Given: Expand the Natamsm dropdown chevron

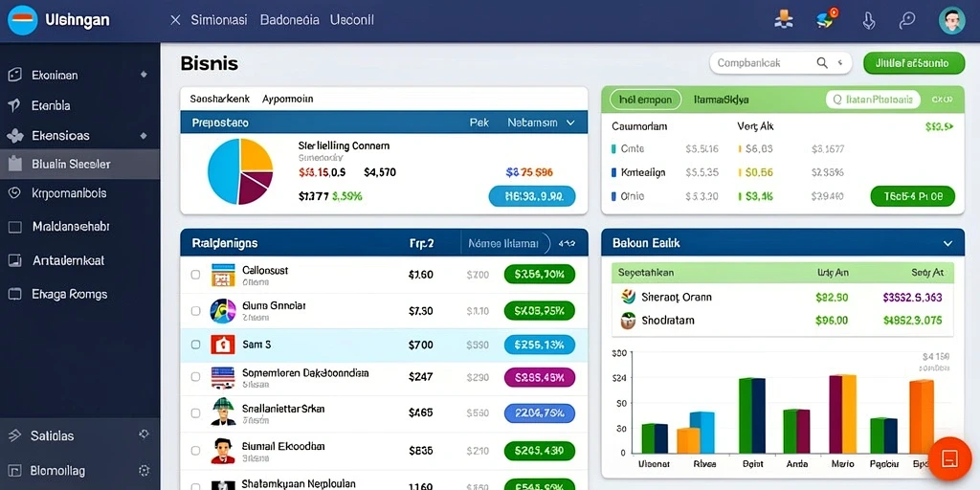Looking at the screenshot, I should (570, 123).
